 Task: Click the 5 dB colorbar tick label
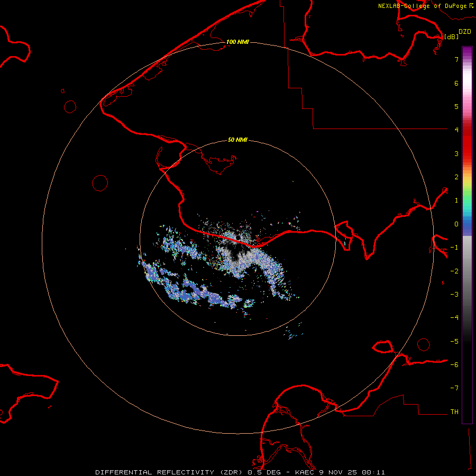point(456,106)
